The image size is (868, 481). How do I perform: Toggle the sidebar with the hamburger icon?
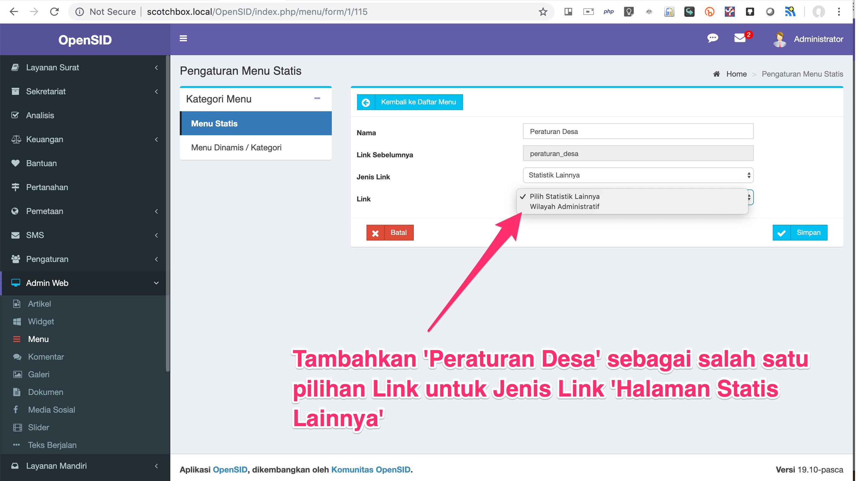(183, 38)
